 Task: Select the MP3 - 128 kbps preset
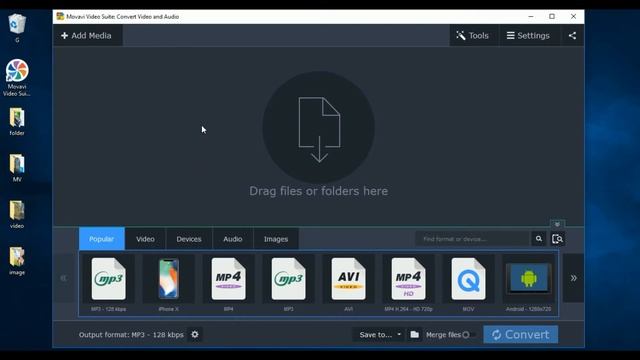click(109, 284)
